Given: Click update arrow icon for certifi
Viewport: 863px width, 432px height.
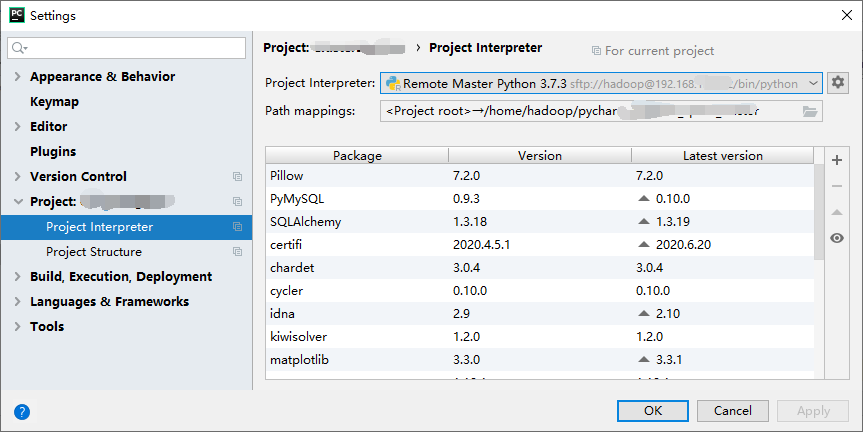Looking at the screenshot, I should point(643,244).
